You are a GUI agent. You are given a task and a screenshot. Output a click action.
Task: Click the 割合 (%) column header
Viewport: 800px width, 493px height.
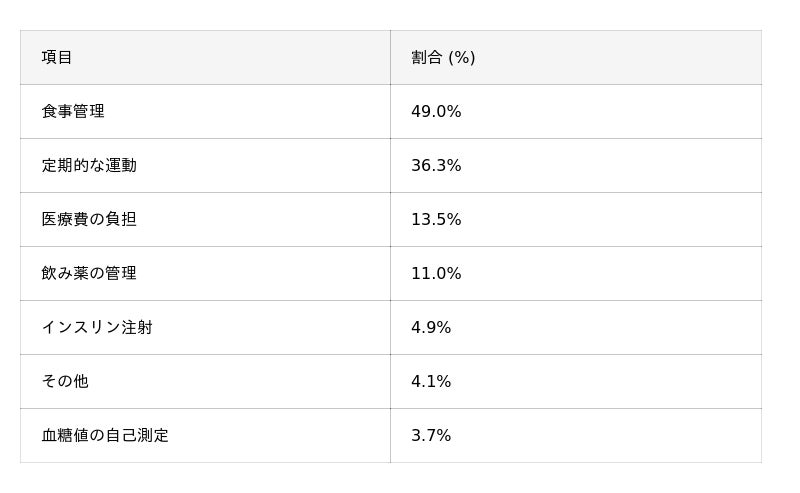(x=443, y=58)
